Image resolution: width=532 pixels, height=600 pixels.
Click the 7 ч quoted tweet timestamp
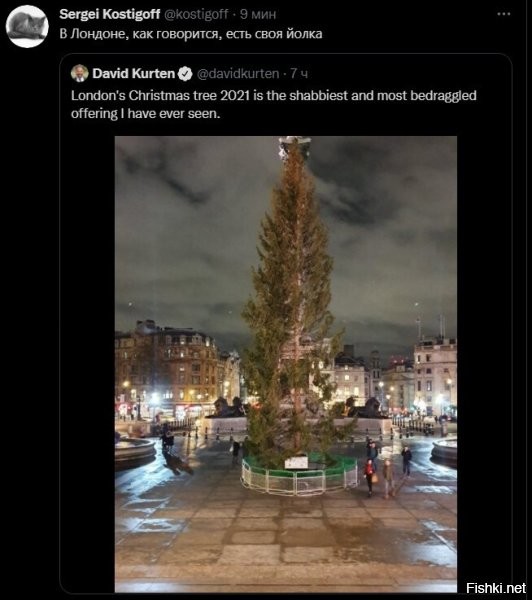(299, 73)
